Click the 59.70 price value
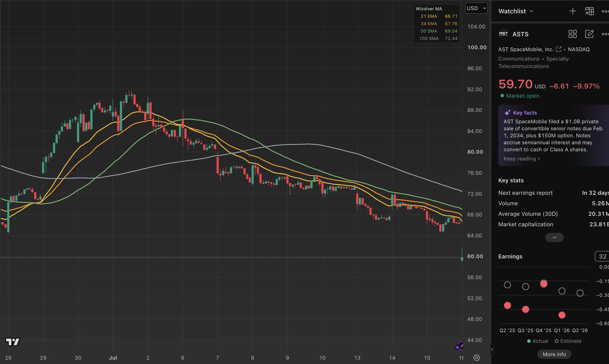 516,84
